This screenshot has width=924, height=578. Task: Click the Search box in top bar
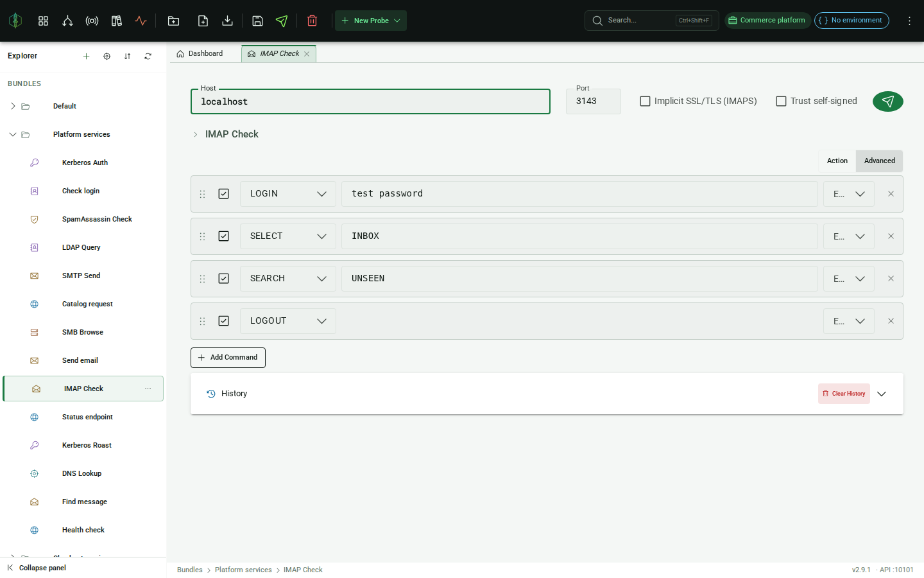tap(651, 21)
